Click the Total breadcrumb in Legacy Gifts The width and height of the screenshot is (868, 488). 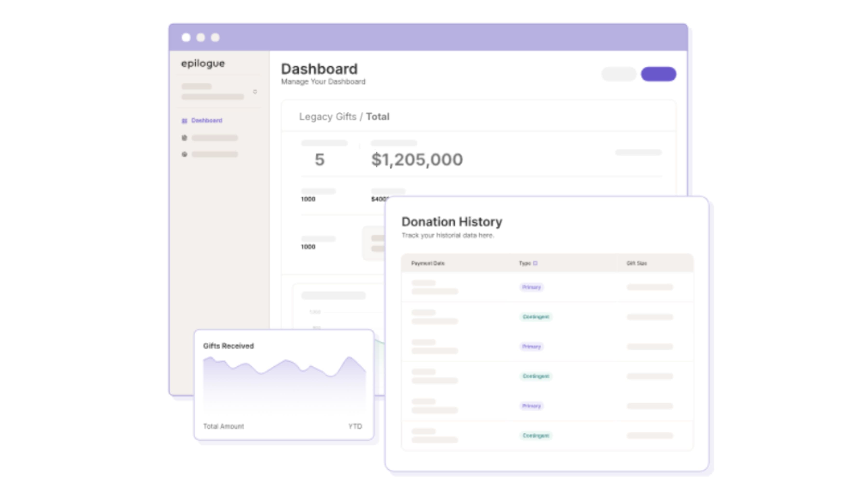[378, 117]
